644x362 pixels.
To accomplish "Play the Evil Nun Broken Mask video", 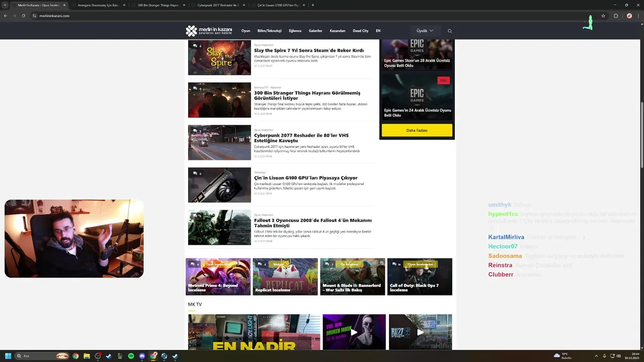I will 354,332.
